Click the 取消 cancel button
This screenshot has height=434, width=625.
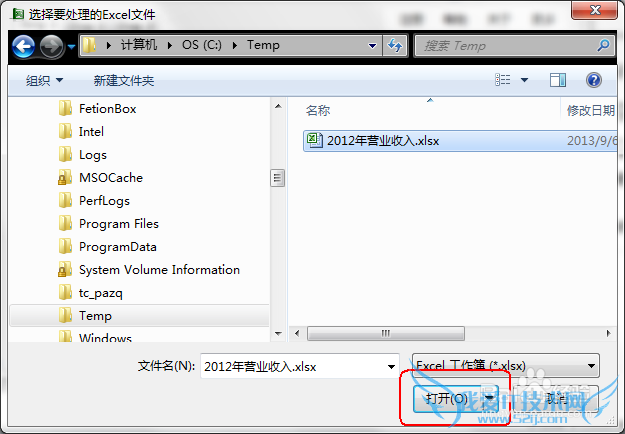tap(556, 398)
